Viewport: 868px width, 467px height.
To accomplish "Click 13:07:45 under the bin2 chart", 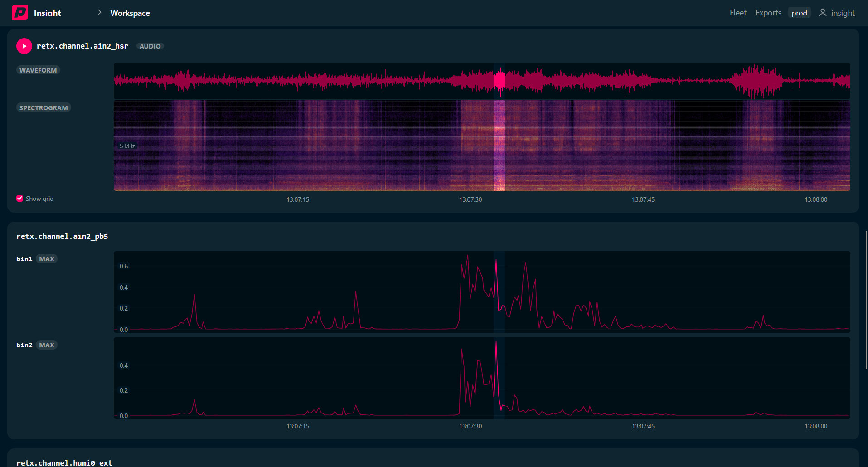I will pos(643,426).
